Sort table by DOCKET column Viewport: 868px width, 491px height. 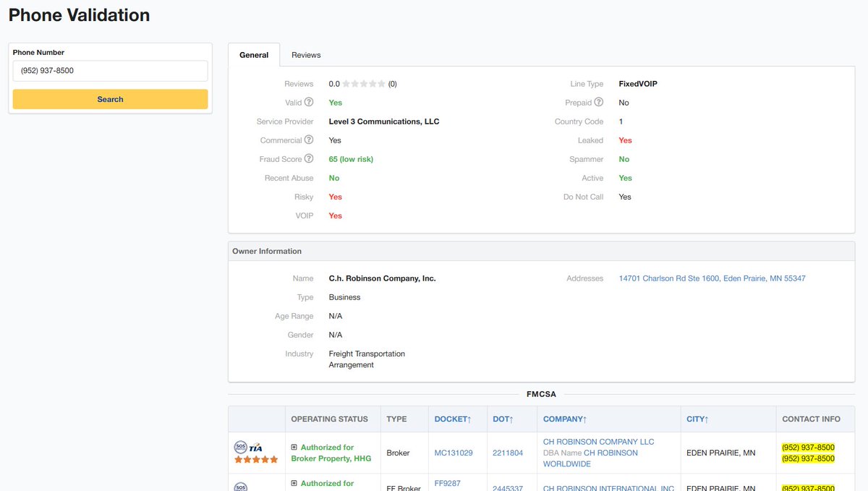[x=453, y=419]
